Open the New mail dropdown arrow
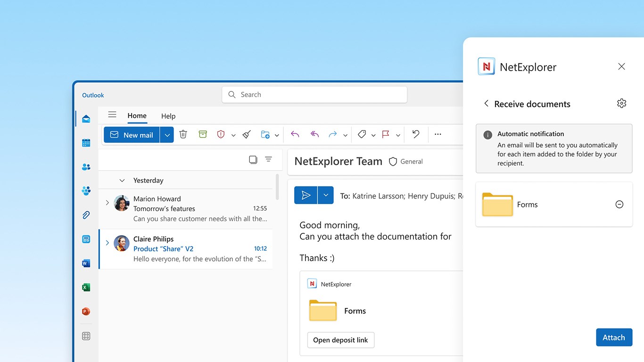The image size is (644, 362). (167, 135)
